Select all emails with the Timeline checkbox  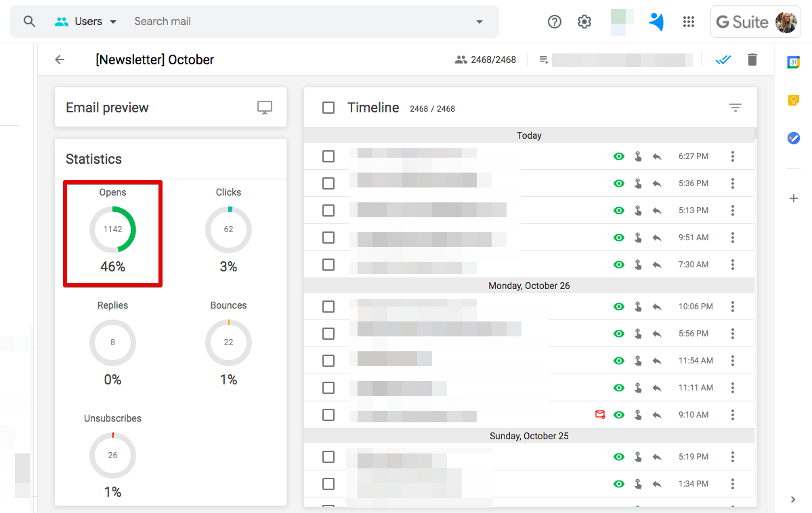tap(328, 107)
